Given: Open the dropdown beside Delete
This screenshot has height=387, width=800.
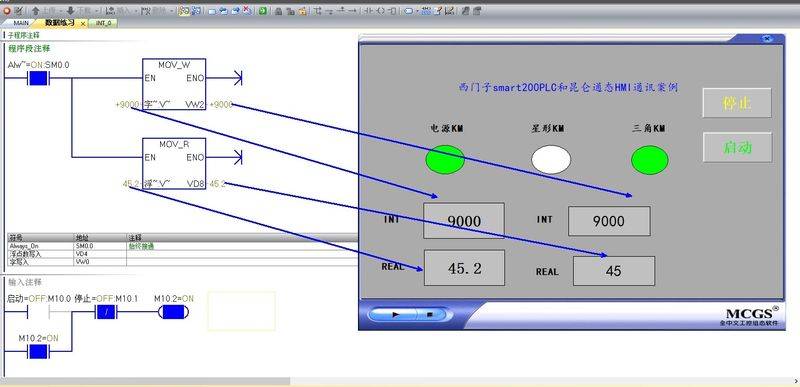Looking at the screenshot, I should pyautogui.click(x=172, y=10).
